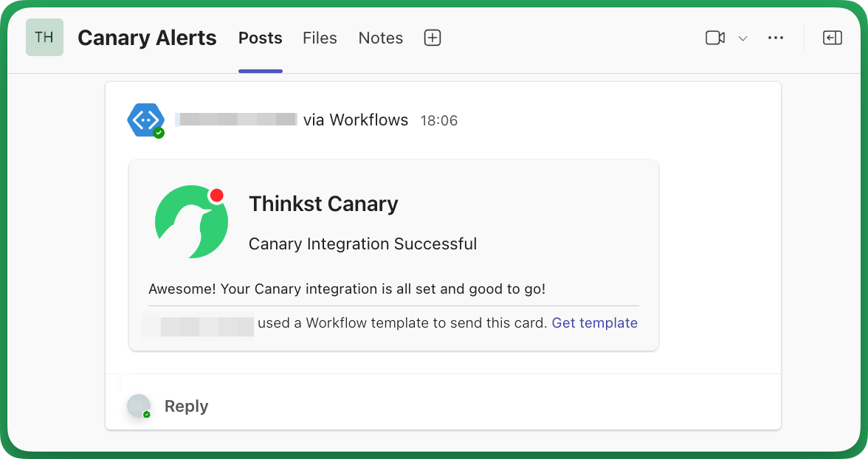Open the Posts tab

click(260, 38)
